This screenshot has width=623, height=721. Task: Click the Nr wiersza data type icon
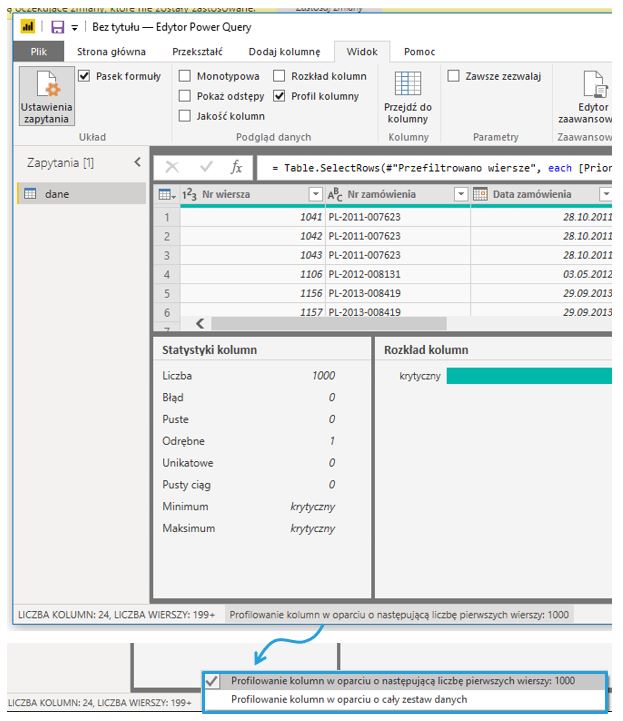[x=189, y=194]
